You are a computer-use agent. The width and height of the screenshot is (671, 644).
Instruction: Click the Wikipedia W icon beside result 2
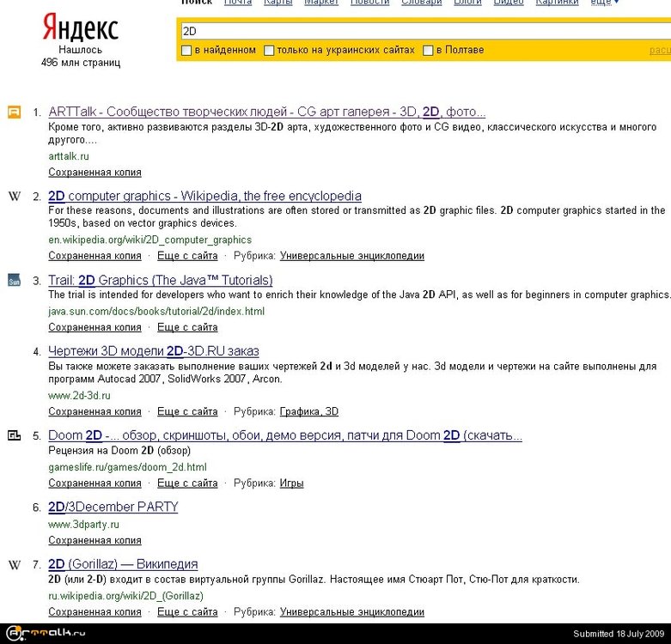click(x=14, y=196)
